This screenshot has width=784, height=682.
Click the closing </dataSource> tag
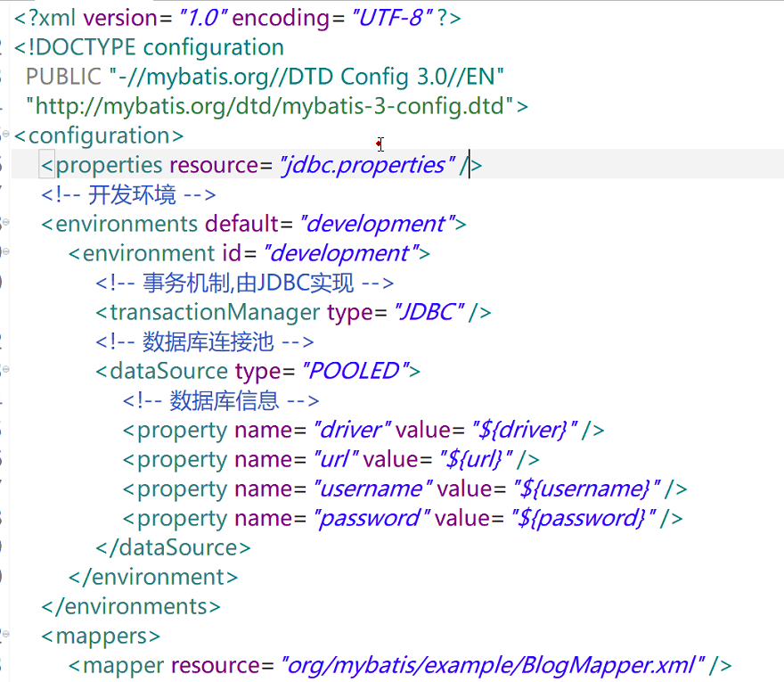173,548
